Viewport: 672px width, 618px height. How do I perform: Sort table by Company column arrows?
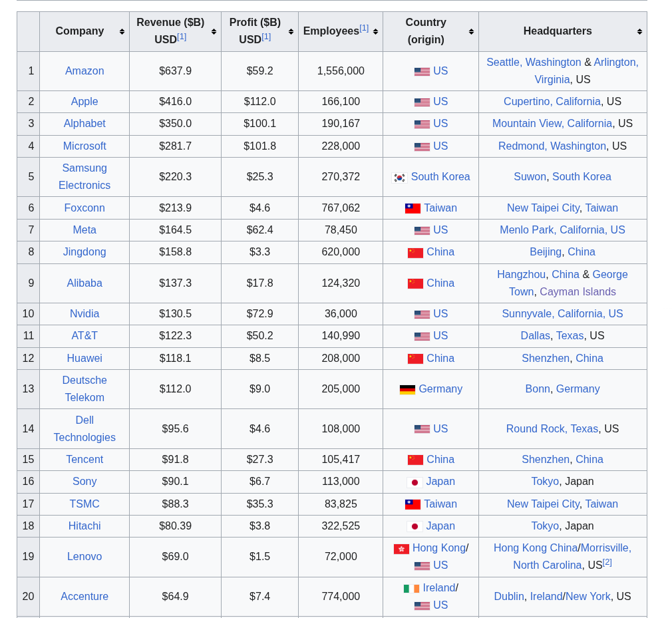tap(122, 32)
